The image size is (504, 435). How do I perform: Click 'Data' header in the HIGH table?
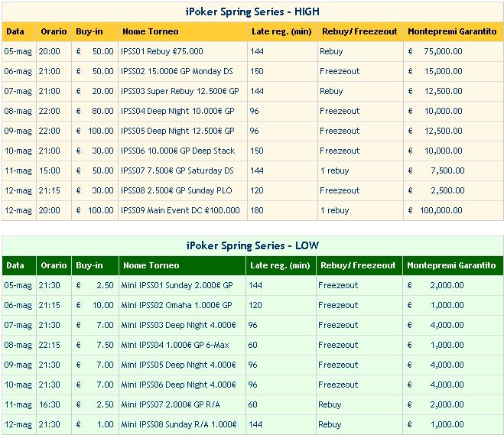(15, 31)
